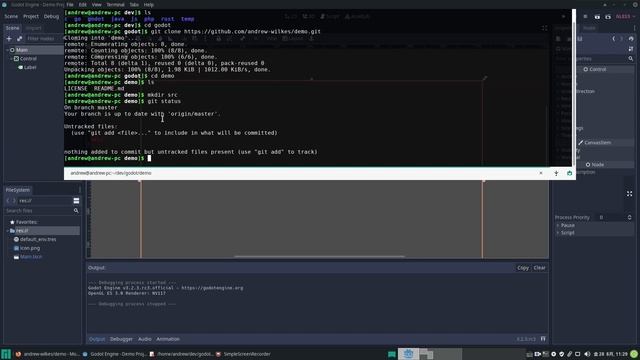The height and width of the screenshot is (360, 640).
Task: Open the Godot Project menu
Action: click(31, 16)
